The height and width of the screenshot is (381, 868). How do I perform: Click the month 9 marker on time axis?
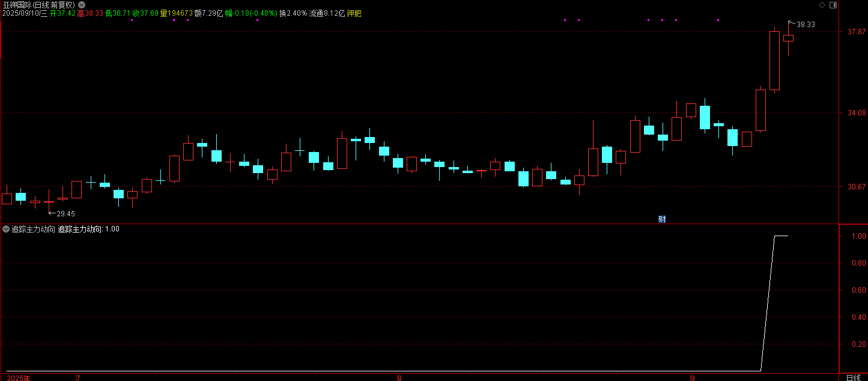(x=692, y=378)
